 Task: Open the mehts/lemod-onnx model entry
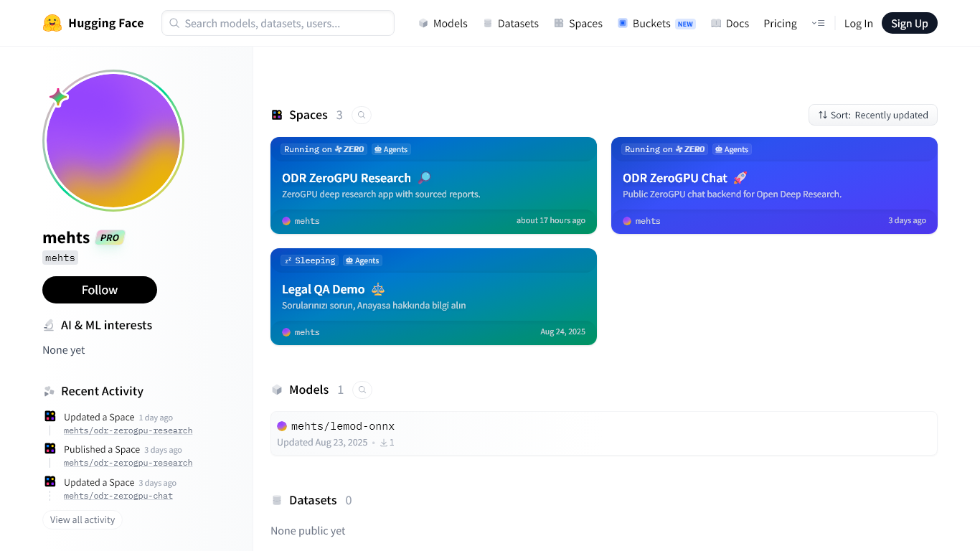[x=603, y=433]
